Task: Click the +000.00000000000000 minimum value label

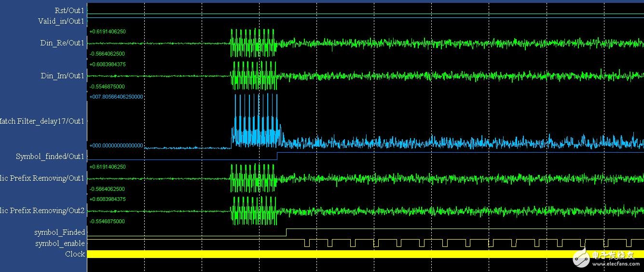Action: pos(116,145)
